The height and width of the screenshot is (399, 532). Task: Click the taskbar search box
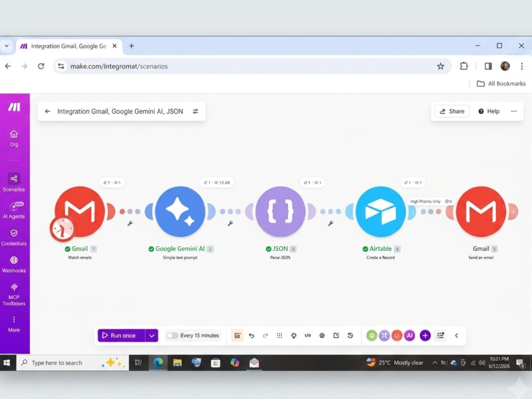(72, 363)
